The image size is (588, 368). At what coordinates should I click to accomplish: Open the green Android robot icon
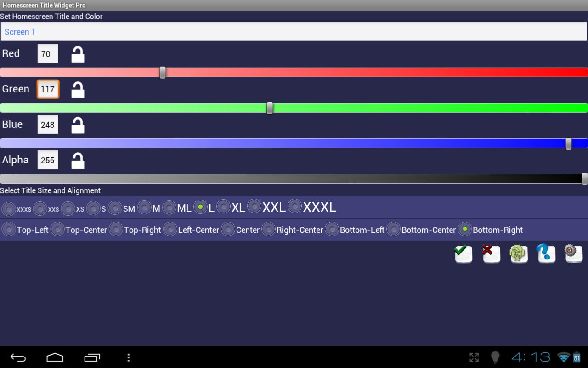click(519, 253)
